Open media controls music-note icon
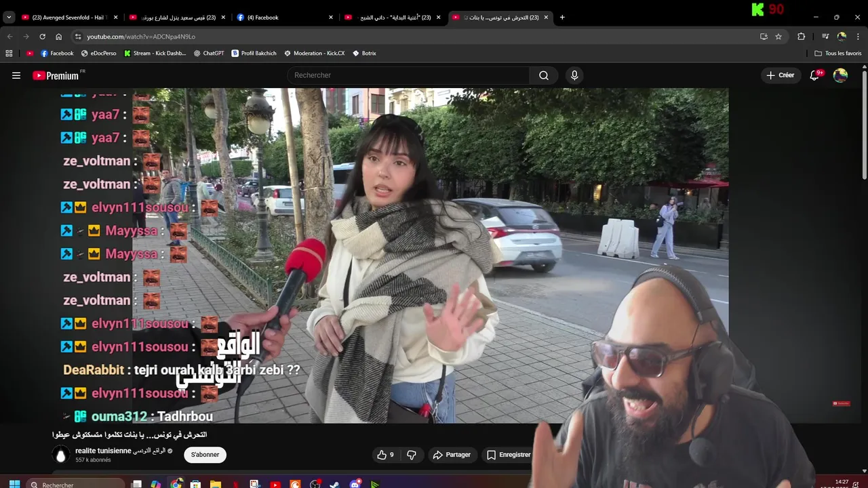The height and width of the screenshot is (488, 868). point(825,37)
